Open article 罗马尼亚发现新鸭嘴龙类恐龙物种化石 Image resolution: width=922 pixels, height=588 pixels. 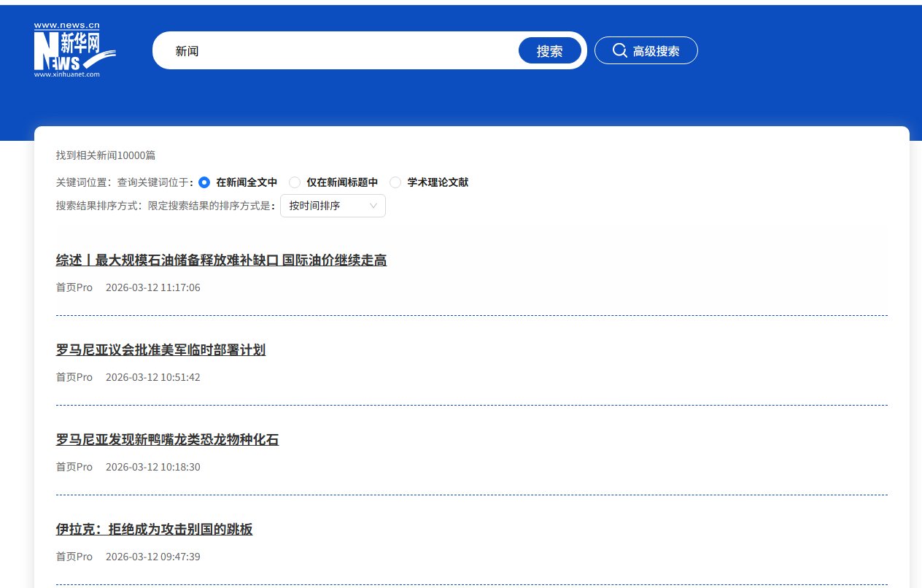(x=167, y=440)
